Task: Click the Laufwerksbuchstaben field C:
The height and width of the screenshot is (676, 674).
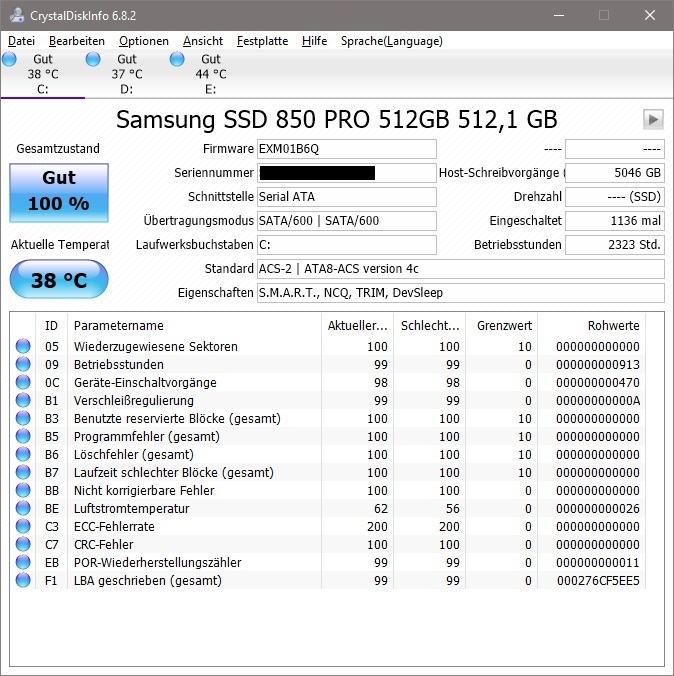Action: 347,245
